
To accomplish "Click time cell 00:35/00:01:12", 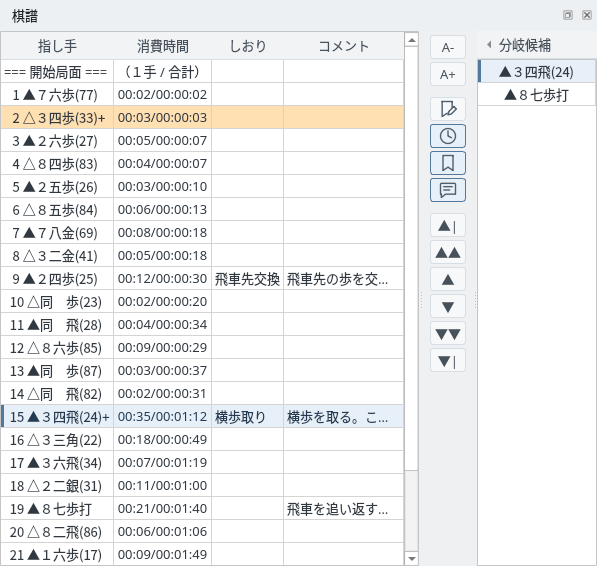I will pos(163,417).
